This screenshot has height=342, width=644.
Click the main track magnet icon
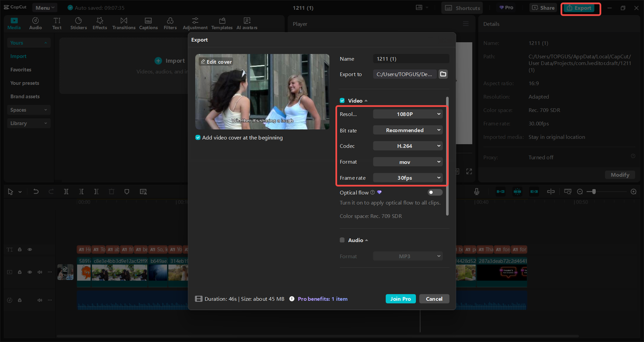click(x=501, y=192)
